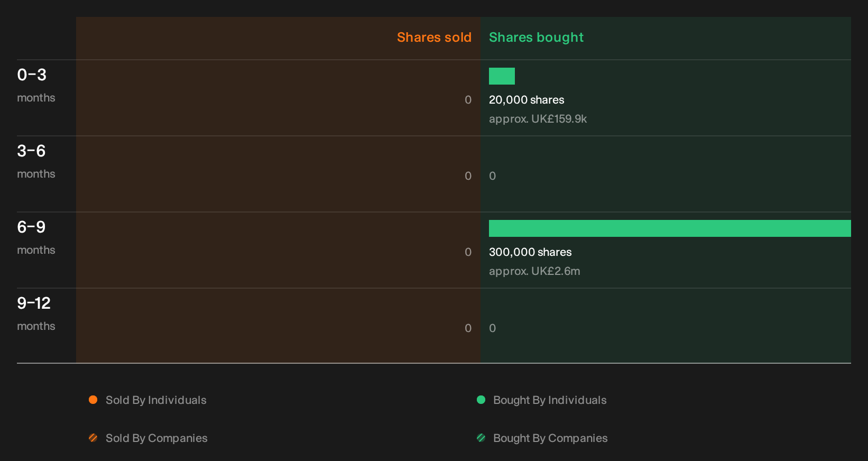868x461 pixels.
Task: Select the 0-3 months green bought bar
Action: pos(502,76)
